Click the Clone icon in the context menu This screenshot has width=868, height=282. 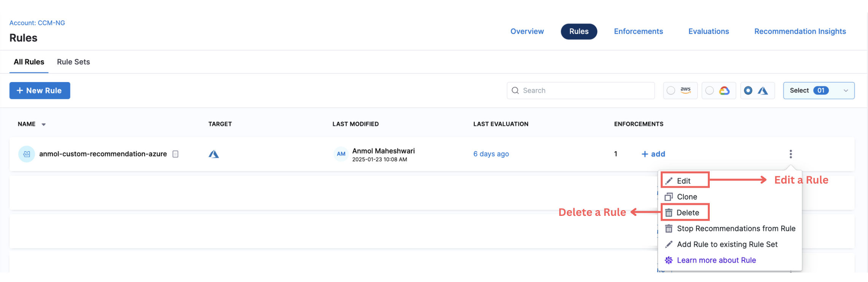click(669, 197)
